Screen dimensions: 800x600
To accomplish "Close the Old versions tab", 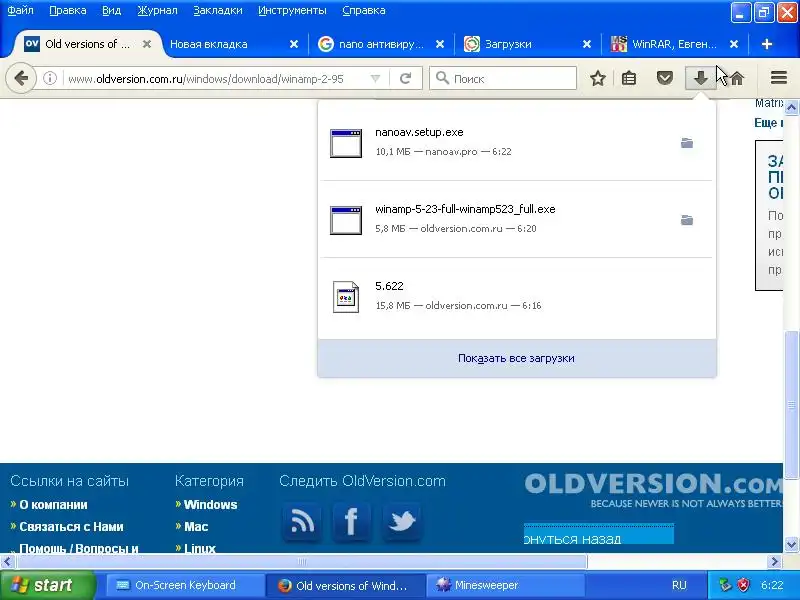I will coord(146,44).
